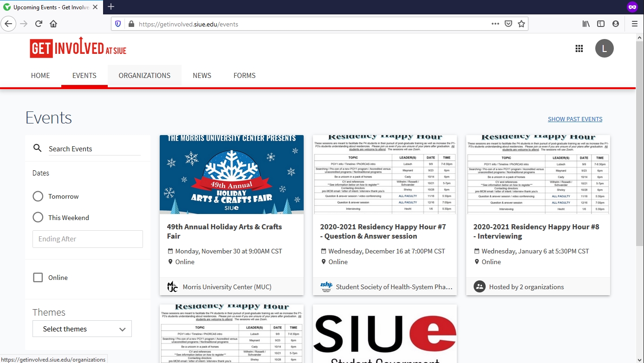Select the This Weekend date filter
The width and height of the screenshot is (644, 363).
click(38, 217)
